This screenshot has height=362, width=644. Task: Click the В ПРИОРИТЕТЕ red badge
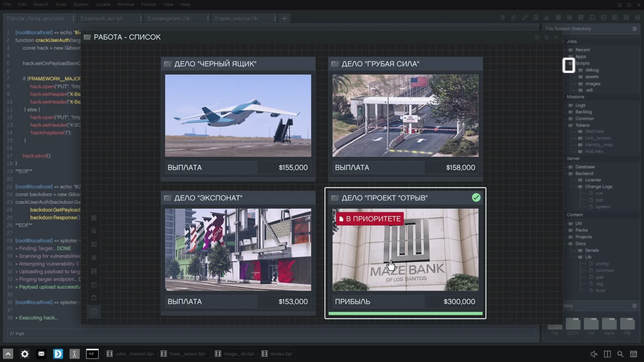click(370, 219)
